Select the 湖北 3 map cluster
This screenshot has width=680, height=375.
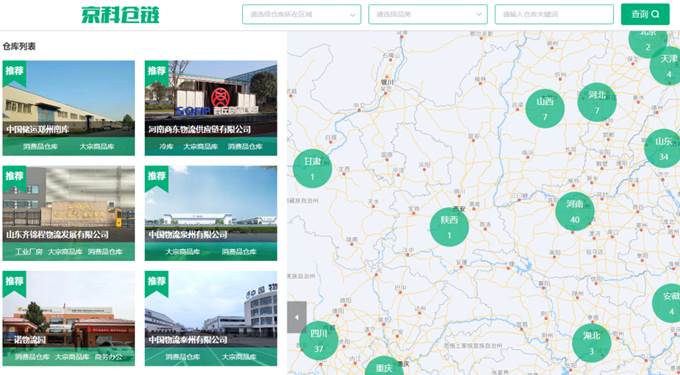point(592,343)
